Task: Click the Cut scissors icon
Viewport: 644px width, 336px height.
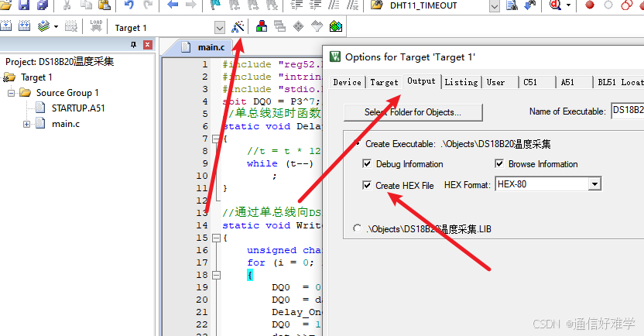Action: [67, 5]
